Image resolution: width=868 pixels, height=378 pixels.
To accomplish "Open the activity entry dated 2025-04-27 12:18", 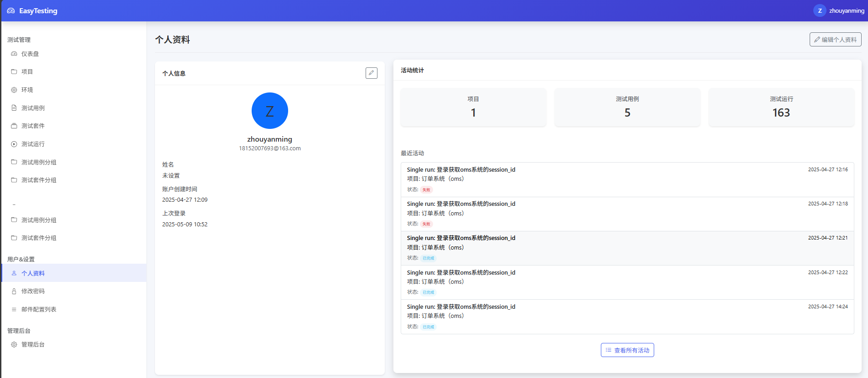I will coord(627,214).
